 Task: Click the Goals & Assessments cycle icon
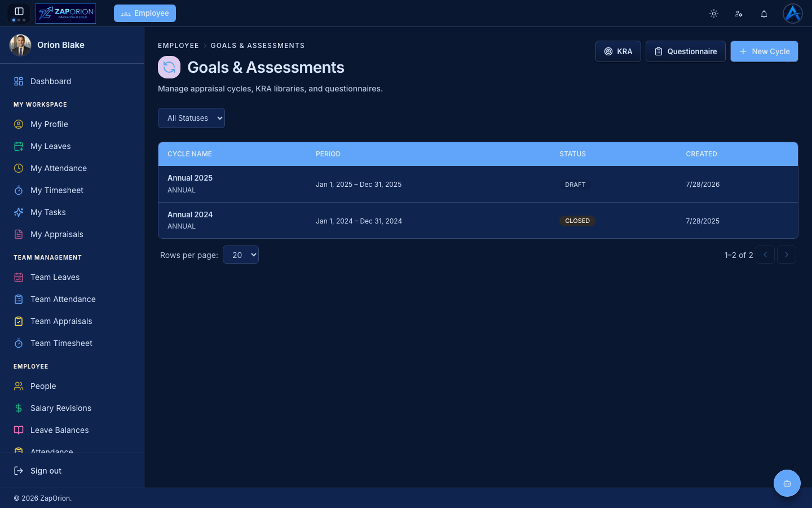tap(169, 67)
